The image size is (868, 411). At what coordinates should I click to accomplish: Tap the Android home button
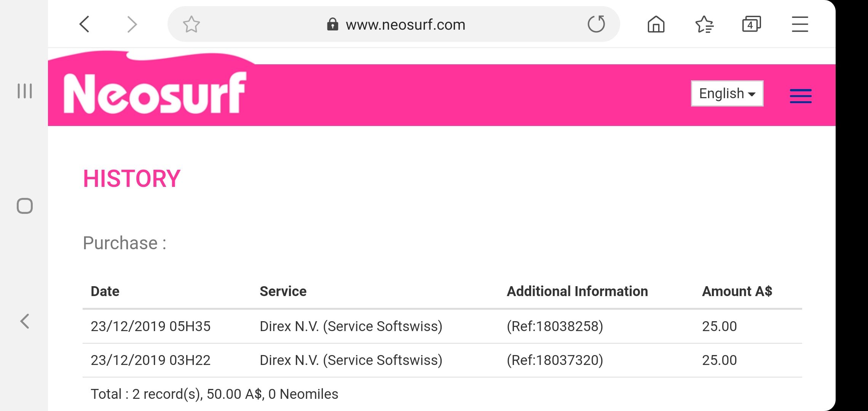coord(25,206)
